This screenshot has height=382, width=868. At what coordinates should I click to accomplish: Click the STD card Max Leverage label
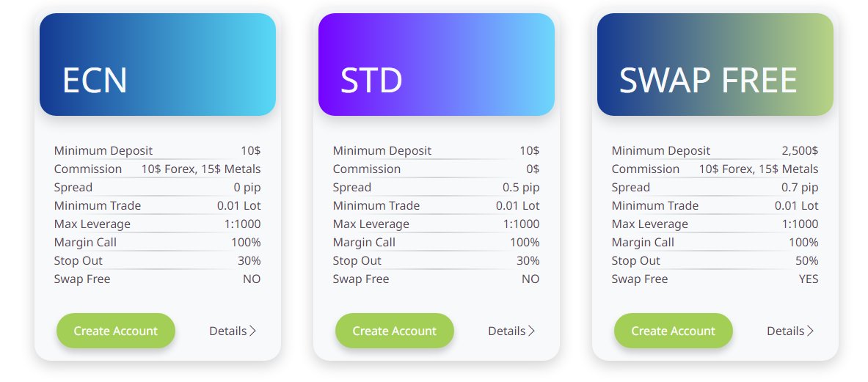(371, 224)
